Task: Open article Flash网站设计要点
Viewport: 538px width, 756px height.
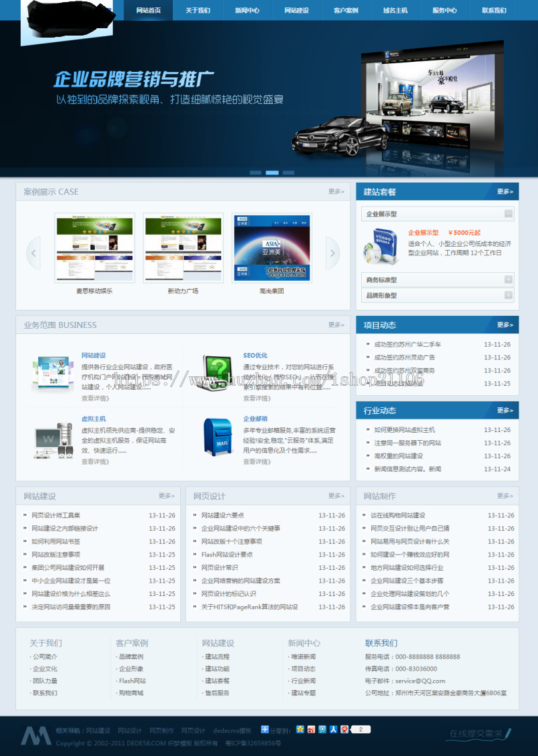Action: 227,554
